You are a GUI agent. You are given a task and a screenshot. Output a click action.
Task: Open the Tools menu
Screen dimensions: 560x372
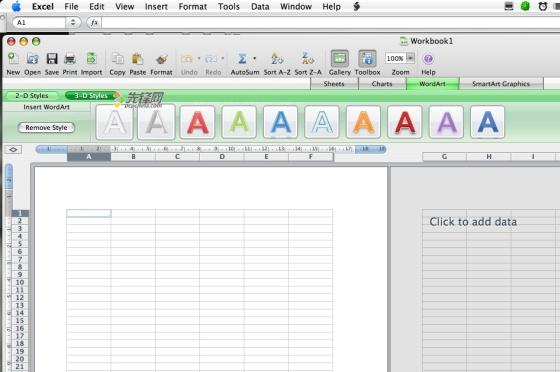(229, 6)
